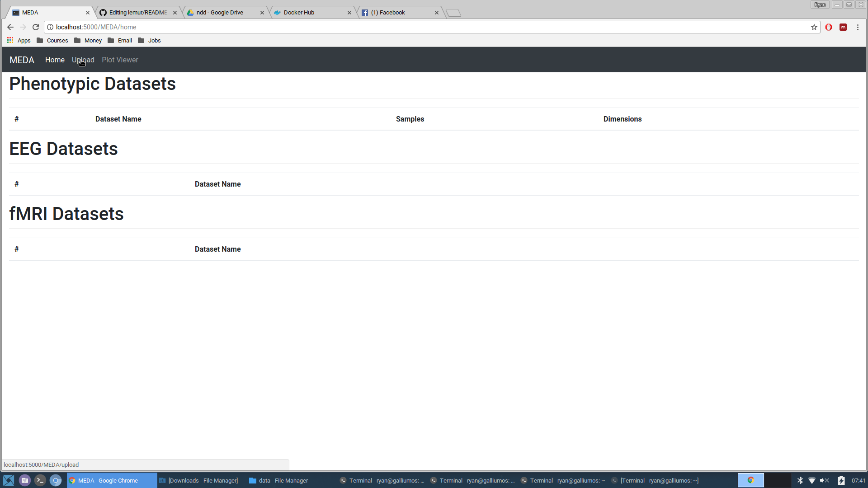Viewport: 868px width, 488px height.
Task: Open Chrome's three-dot menu
Action: (858, 27)
